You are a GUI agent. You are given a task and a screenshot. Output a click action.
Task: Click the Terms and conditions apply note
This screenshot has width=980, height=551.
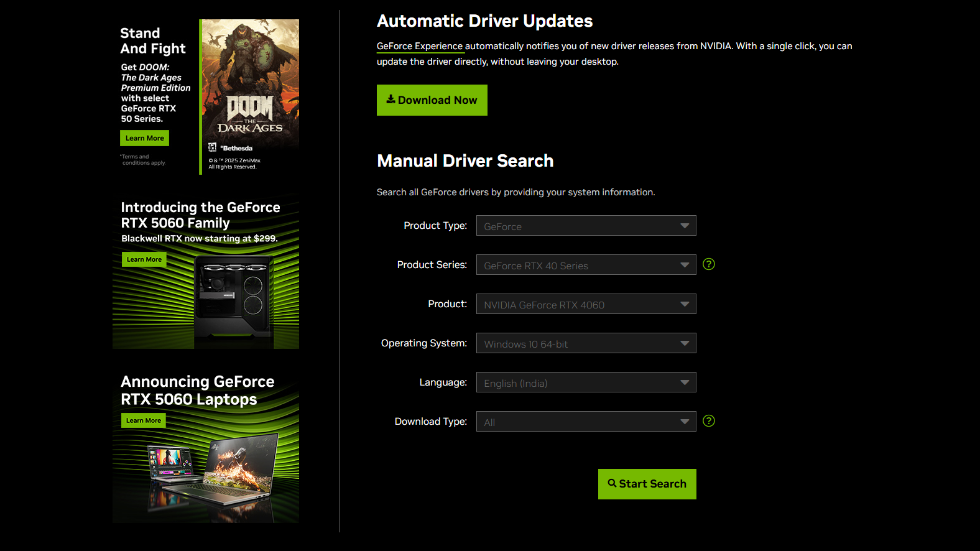pyautogui.click(x=143, y=160)
